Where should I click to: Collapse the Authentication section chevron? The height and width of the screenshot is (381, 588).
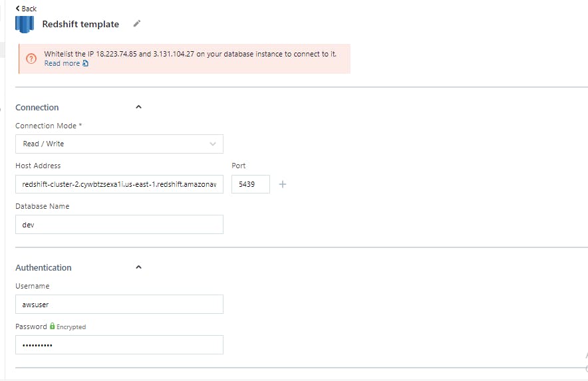point(138,267)
